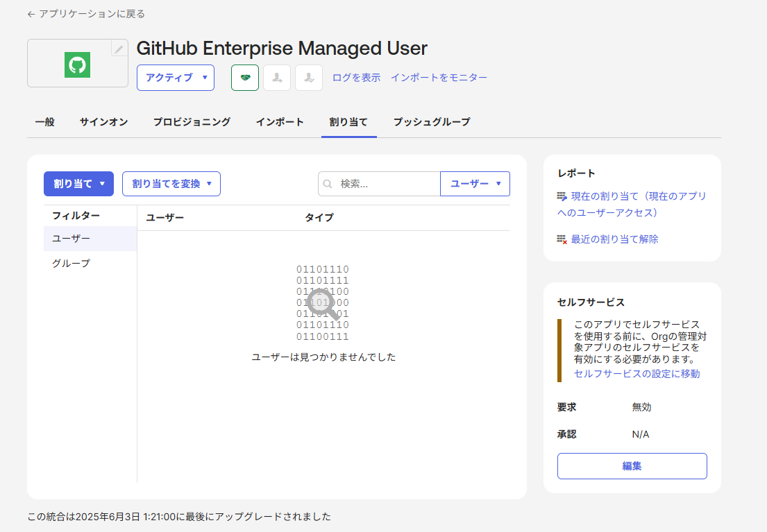The width and height of the screenshot is (767, 532).
Task: Click the current assignments report icon
Action: 562,196
